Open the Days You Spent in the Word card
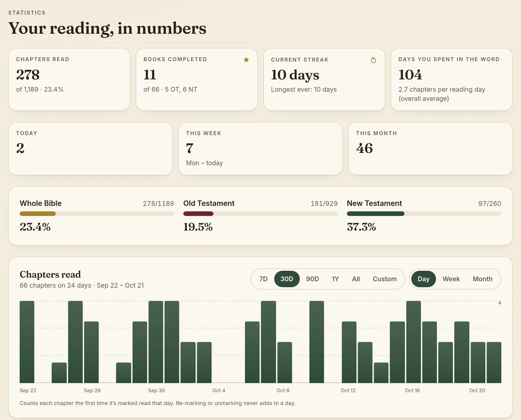Screen dimensions: 521x420 452,79
